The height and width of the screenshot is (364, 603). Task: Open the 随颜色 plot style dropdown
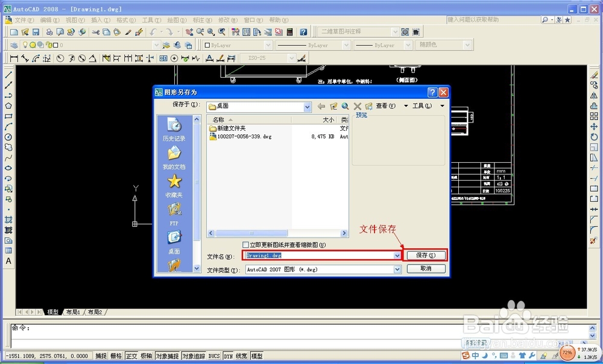[467, 45]
